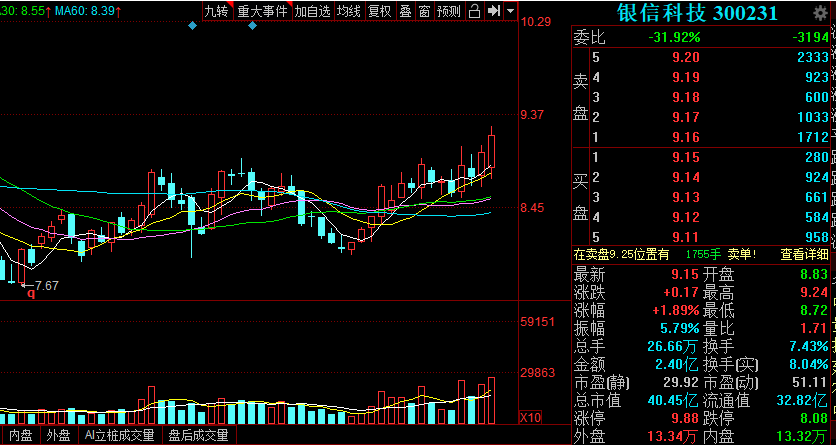Image resolution: width=836 pixels, height=445 pixels.
Task: Click the 涨幅 value +1.89%
Action: coord(674,311)
